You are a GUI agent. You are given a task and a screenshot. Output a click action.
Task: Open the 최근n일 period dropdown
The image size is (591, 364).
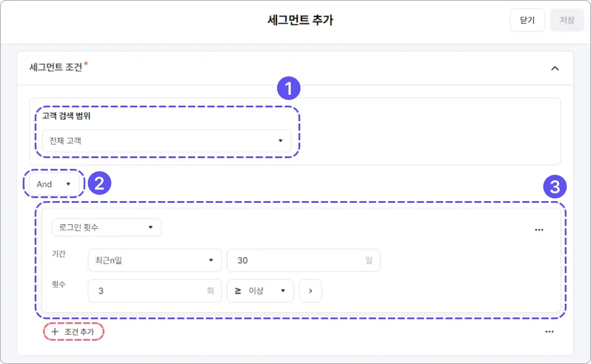(x=154, y=260)
